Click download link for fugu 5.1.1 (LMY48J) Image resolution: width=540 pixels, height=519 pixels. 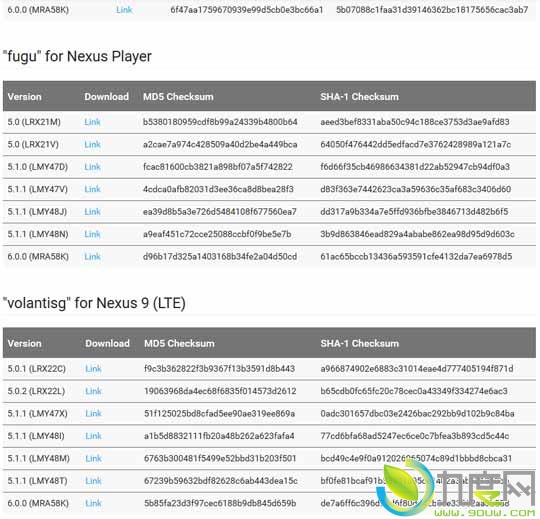[92, 211]
